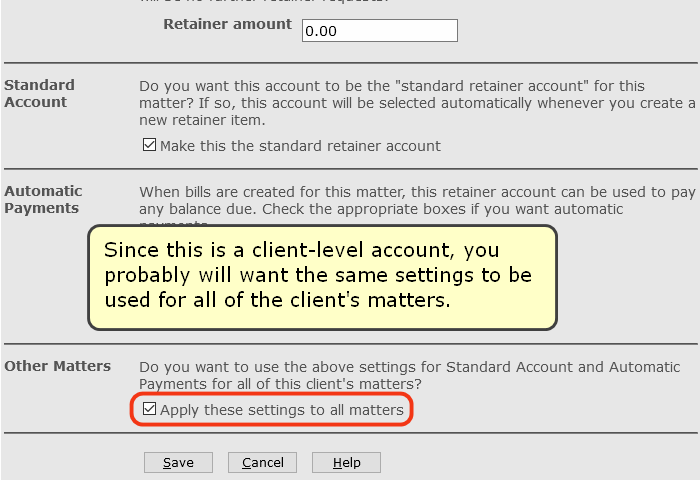The width and height of the screenshot is (700, 480).
Task: Click the 'Make this the standard retainer account' label text
Action: coord(300,146)
